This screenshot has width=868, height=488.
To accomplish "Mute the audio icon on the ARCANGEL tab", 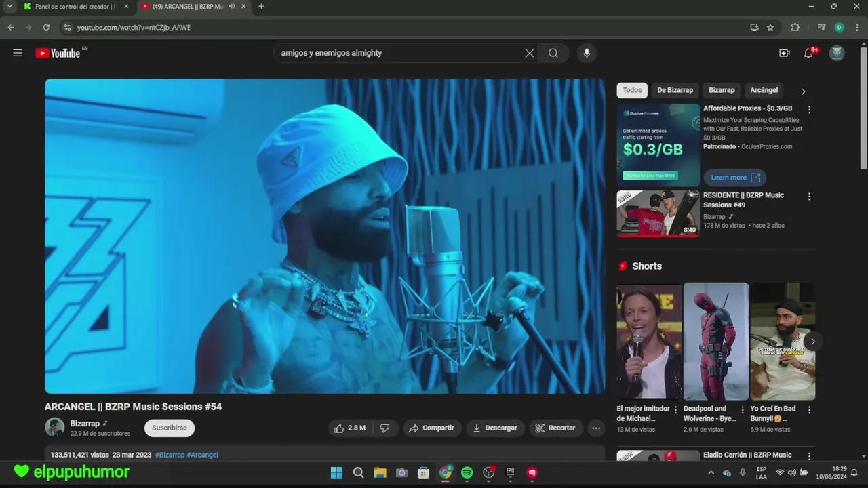I will (x=232, y=6).
